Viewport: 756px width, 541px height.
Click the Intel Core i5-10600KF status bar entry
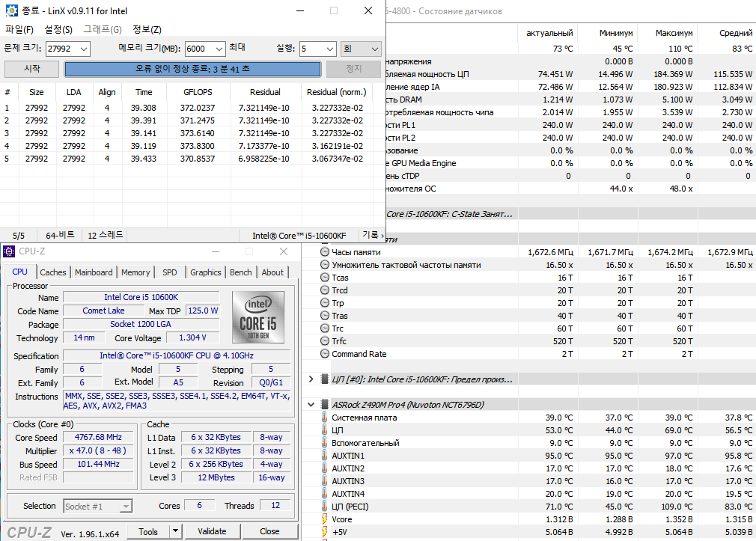pos(299,235)
